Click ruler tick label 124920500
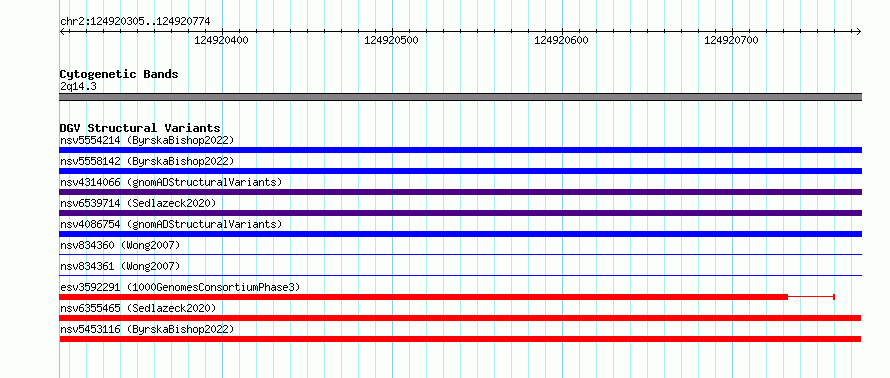Screen dimensions: 890x378 (391, 40)
